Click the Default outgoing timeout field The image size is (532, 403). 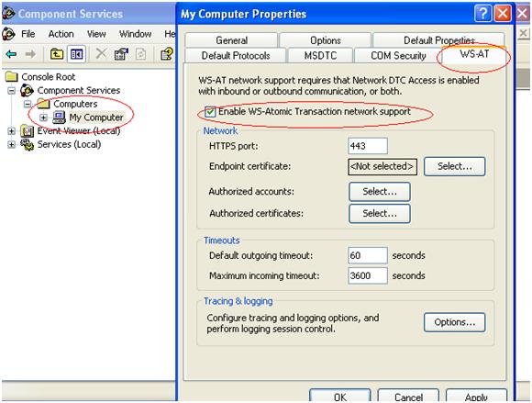[368, 255]
